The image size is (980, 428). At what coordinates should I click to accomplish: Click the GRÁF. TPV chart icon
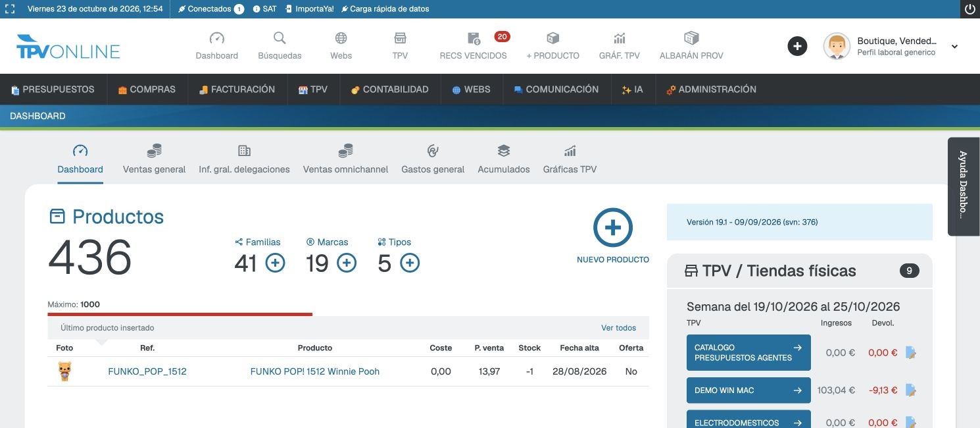point(620,38)
